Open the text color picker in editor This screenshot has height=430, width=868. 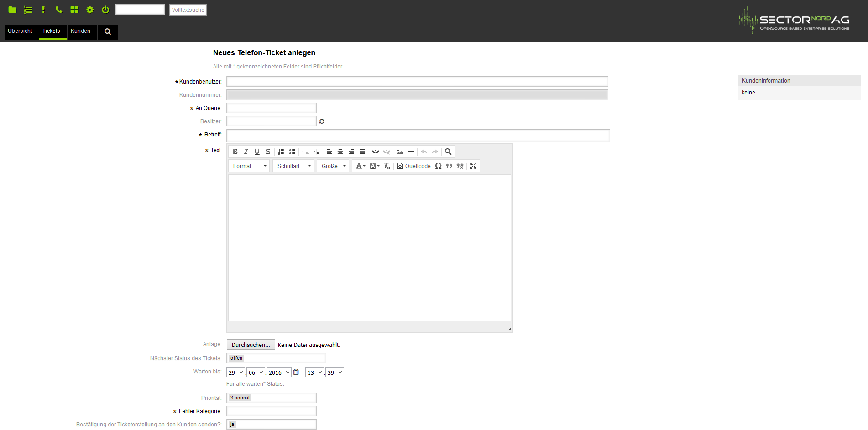[x=360, y=166]
